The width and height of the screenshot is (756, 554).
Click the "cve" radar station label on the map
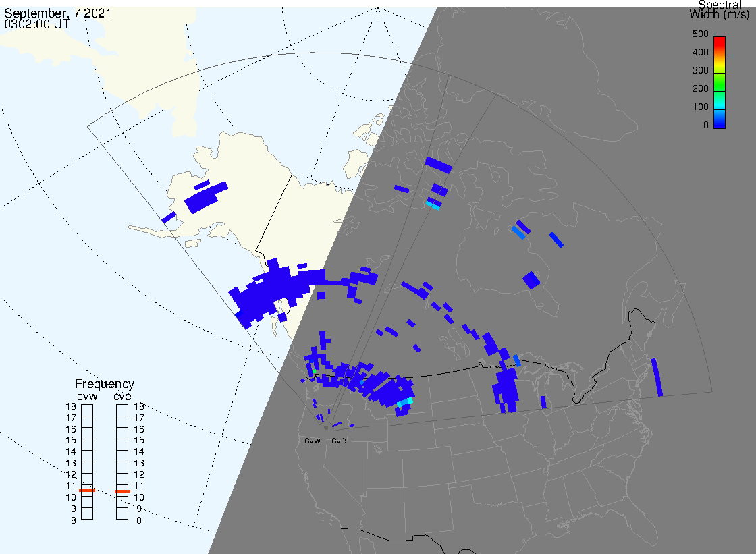pos(338,440)
